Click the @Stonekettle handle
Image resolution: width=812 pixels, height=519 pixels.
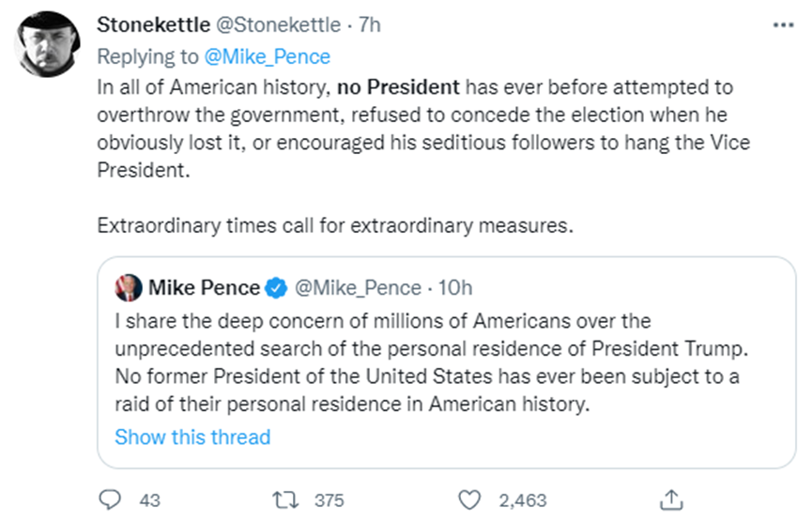tap(275, 25)
